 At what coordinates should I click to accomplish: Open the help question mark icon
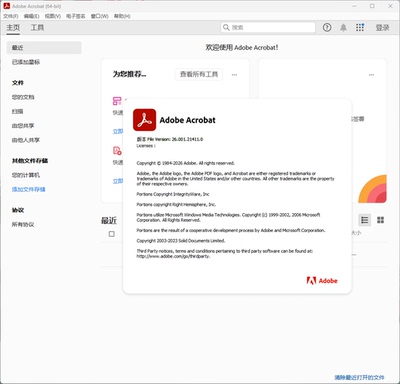[327, 27]
